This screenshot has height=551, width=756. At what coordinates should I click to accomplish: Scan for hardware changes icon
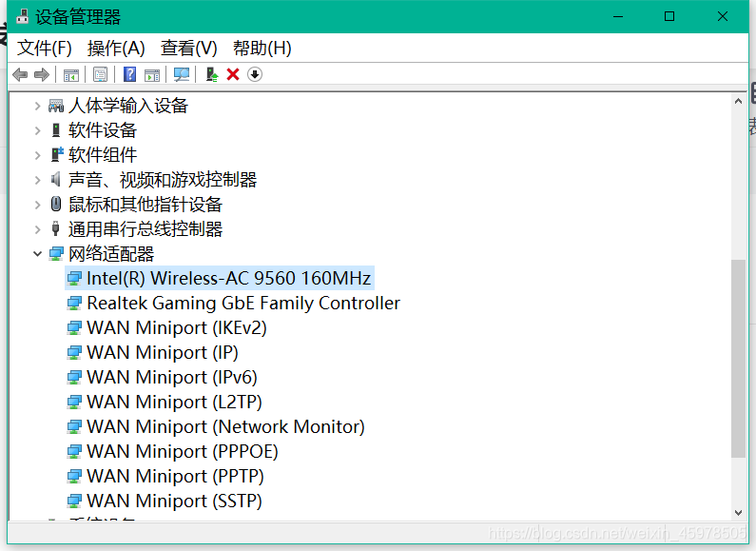coord(182,74)
